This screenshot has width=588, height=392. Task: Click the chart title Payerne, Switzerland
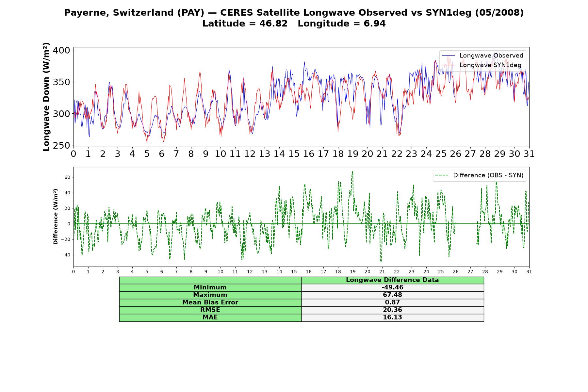point(294,13)
